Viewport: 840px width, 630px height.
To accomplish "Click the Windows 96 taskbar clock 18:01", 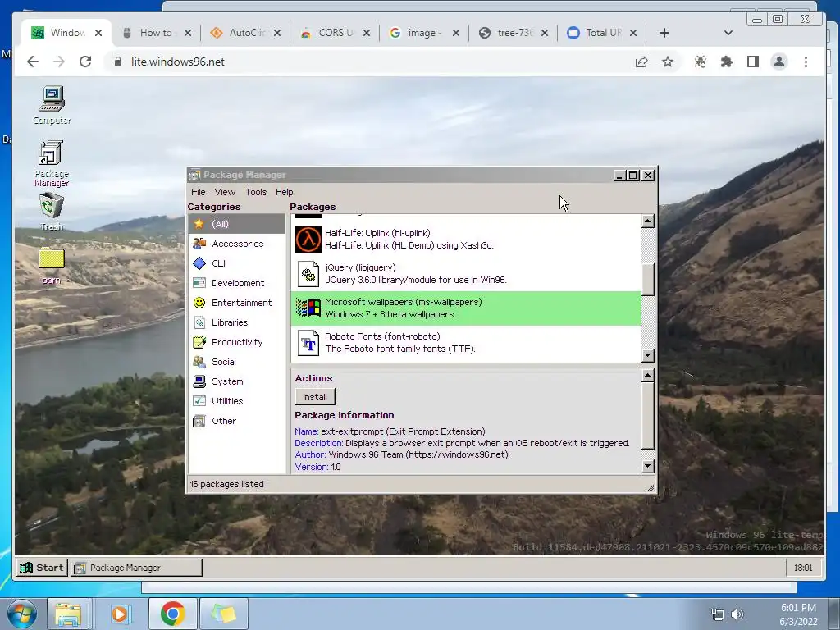I will pyautogui.click(x=803, y=568).
